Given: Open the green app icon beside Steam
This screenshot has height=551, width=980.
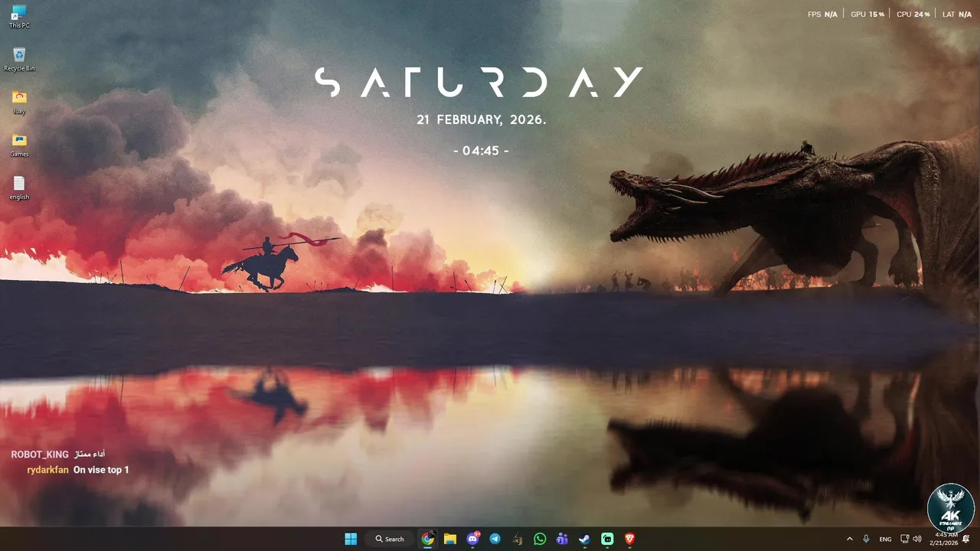Looking at the screenshot, I should [x=607, y=539].
